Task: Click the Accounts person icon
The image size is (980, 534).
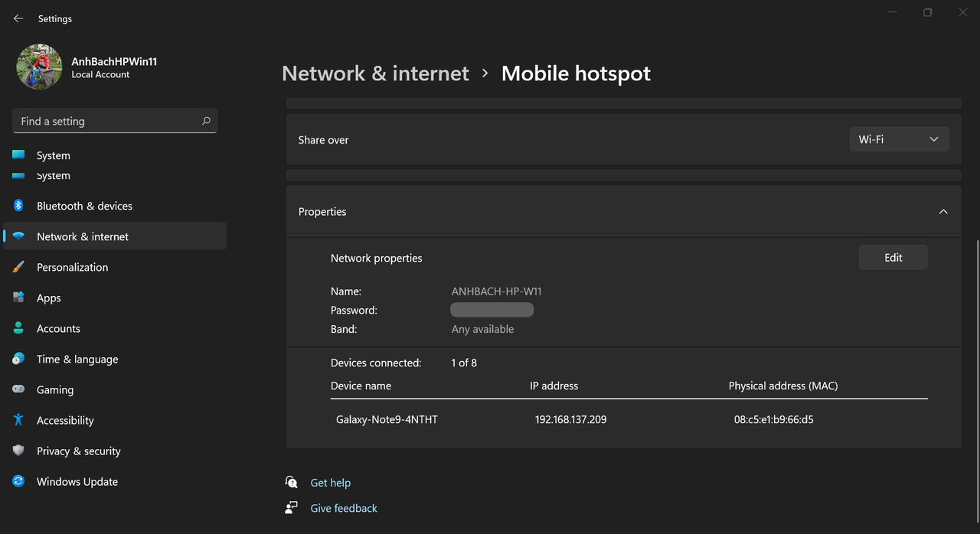Action: click(18, 328)
